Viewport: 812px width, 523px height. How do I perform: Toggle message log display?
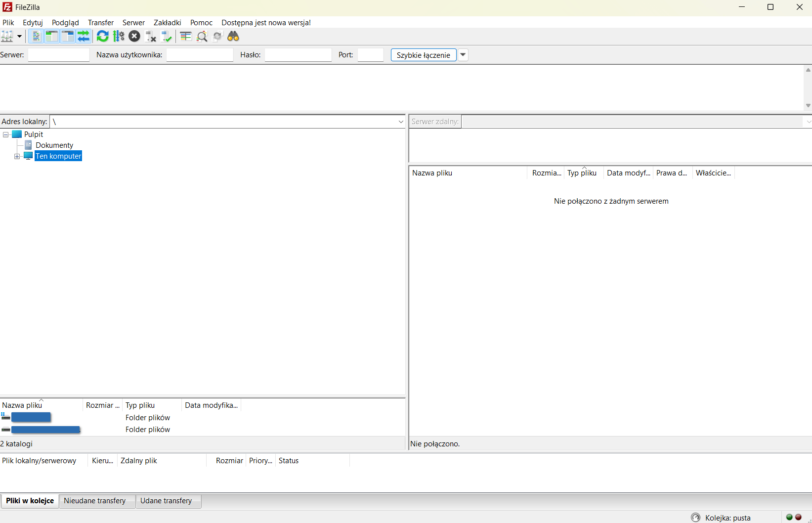[36, 36]
